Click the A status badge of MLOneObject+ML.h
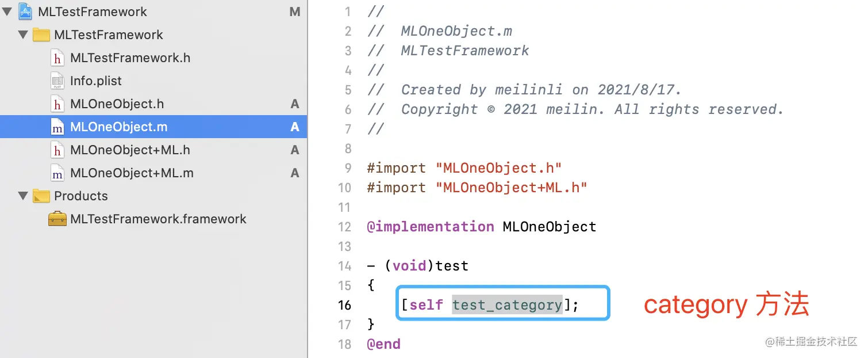The width and height of the screenshot is (868, 358). coord(295,150)
